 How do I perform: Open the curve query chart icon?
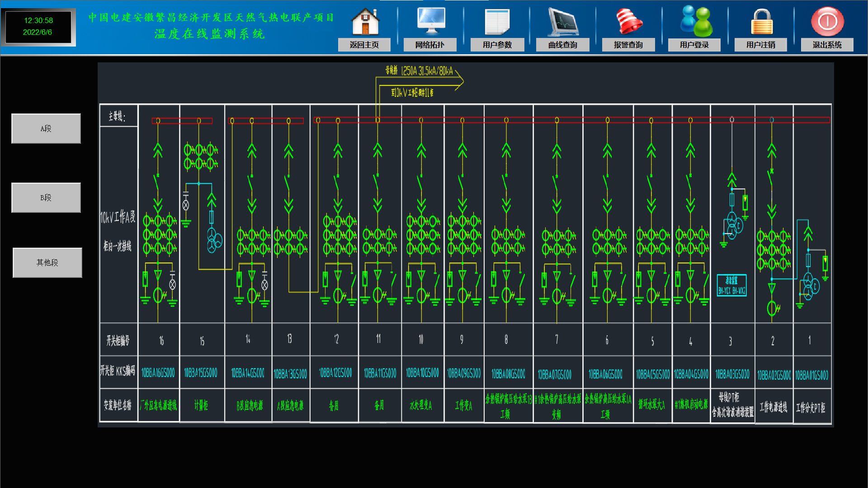coord(563,22)
